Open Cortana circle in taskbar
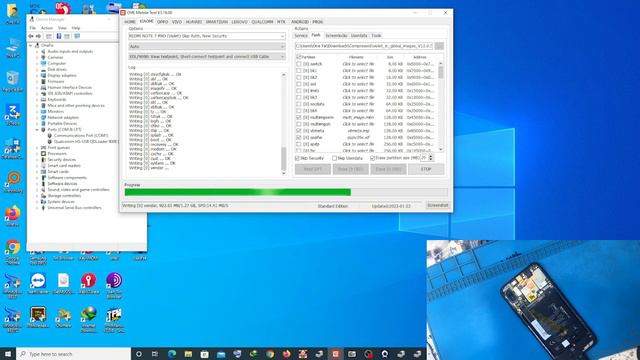This screenshot has width=640, height=360. coord(138,354)
